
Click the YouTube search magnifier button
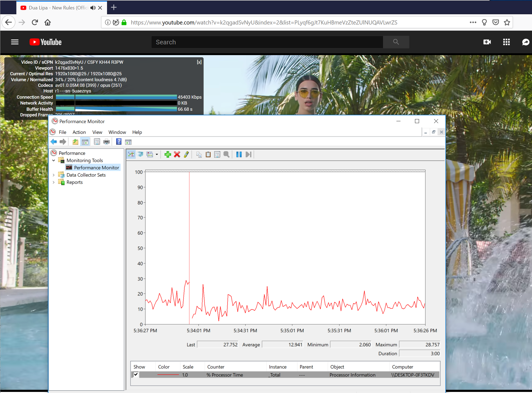396,42
